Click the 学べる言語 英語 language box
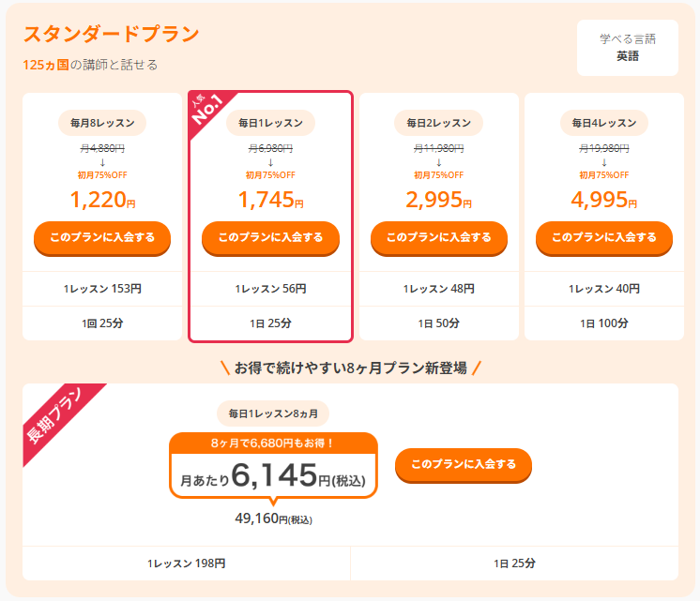 [x=628, y=48]
